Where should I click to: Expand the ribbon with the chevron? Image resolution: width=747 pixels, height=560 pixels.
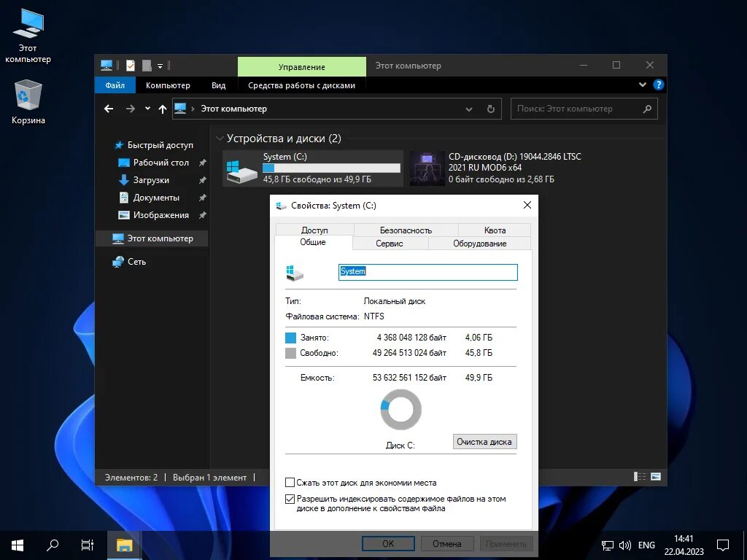click(643, 85)
